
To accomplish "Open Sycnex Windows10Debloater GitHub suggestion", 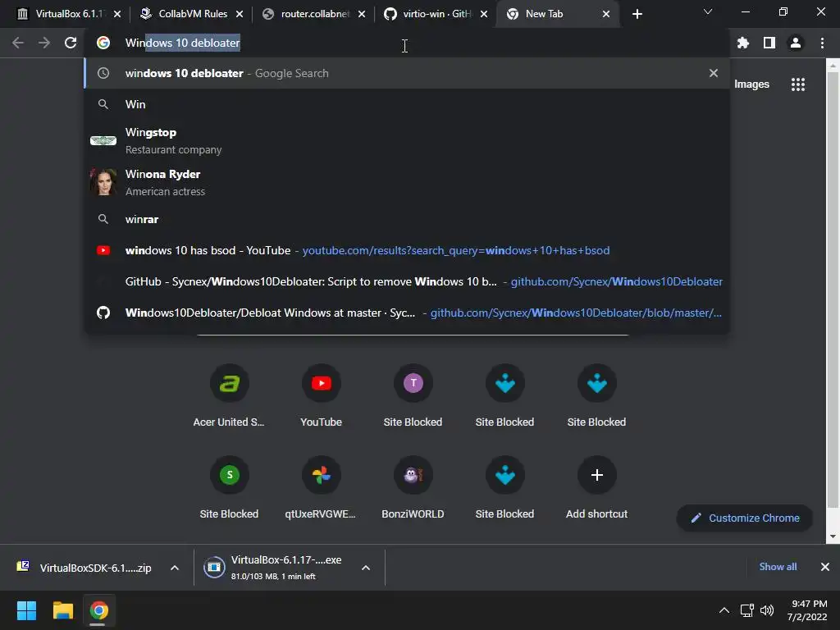I will (x=407, y=281).
